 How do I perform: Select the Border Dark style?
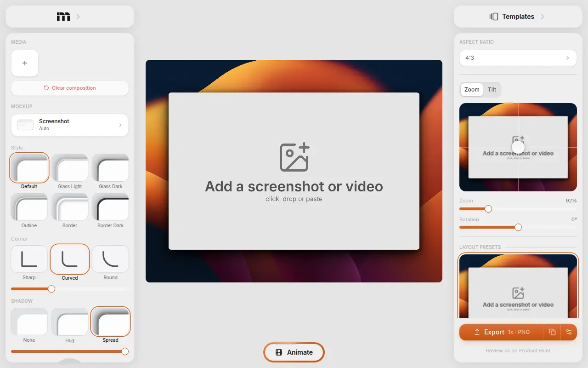[x=111, y=207]
